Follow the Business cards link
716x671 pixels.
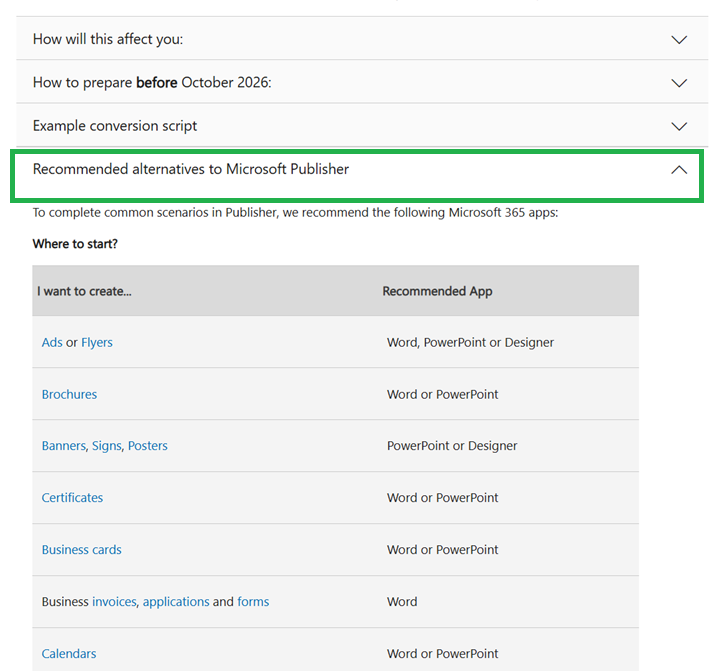click(x=81, y=550)
